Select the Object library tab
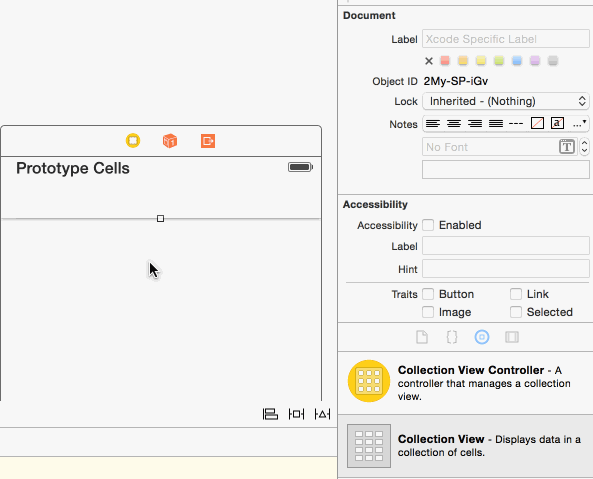This screenshot has height=479, width=593. [482, 337]
